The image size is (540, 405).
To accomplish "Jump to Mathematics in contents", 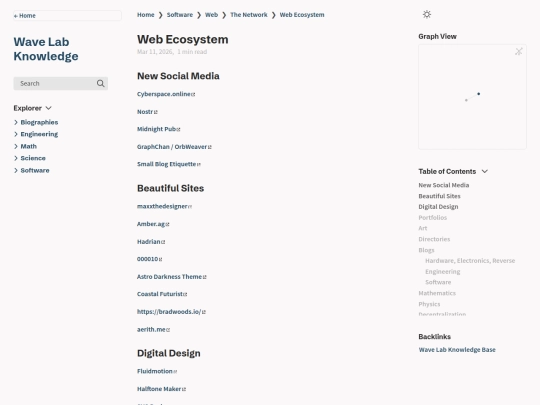I will pos(437,293).
